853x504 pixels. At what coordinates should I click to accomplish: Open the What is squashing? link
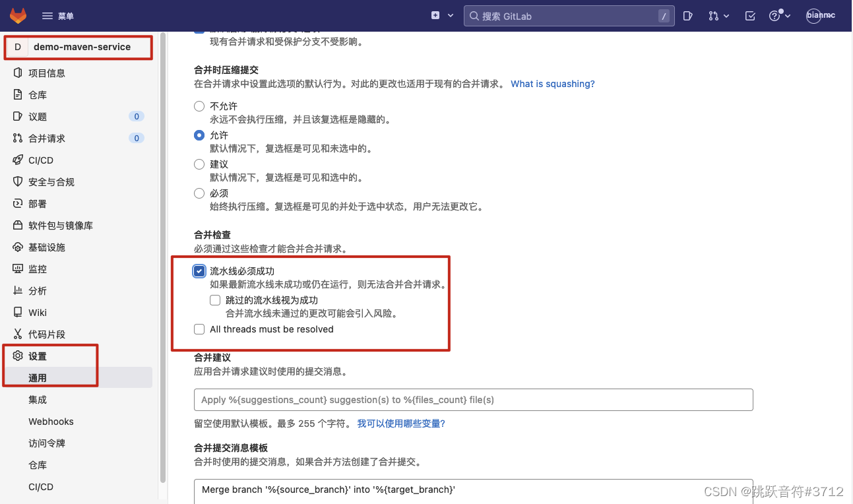[553, 84]
